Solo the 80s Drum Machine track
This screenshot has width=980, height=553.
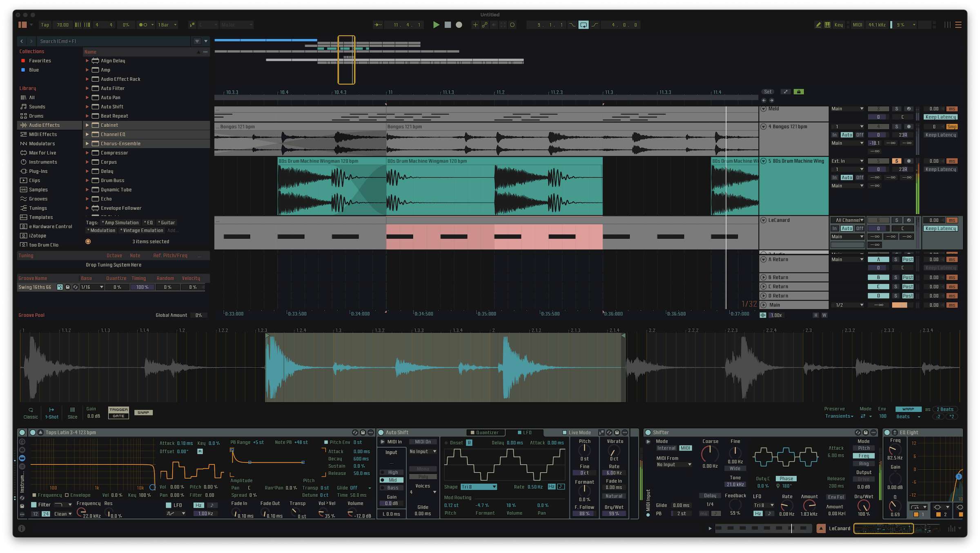tap(896, 161)
